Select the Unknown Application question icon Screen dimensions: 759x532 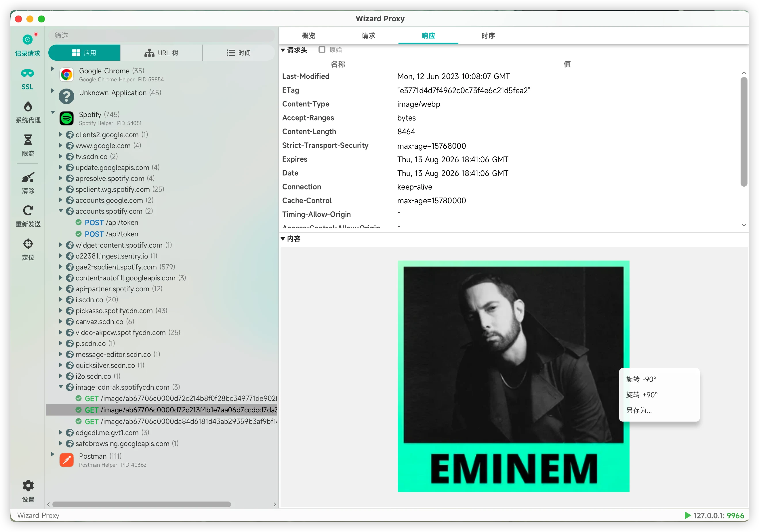(66, 97)
